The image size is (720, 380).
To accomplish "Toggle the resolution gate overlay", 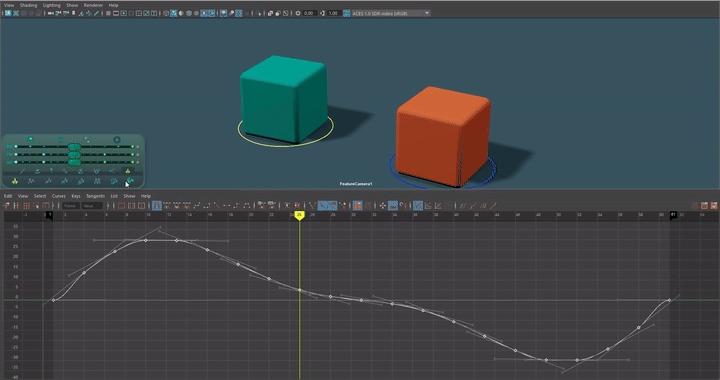I will pyautogui.click(x=124, y=13).
